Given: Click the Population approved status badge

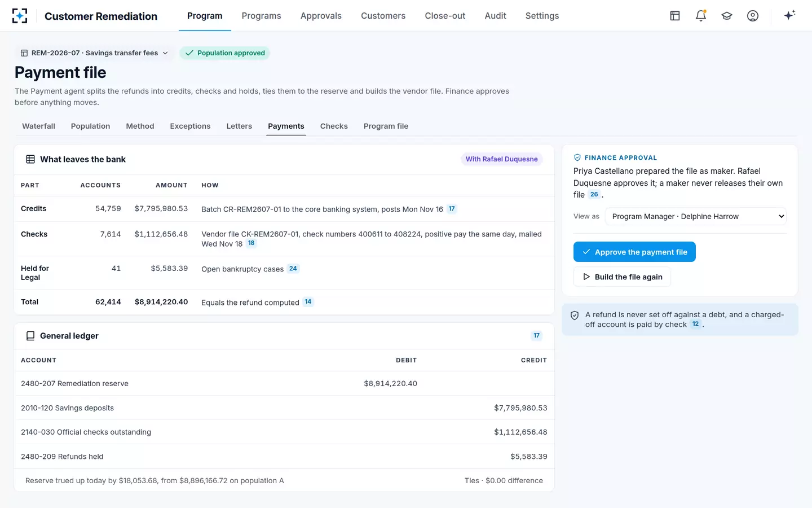Looking at the screenshot, I should [225, 53].
